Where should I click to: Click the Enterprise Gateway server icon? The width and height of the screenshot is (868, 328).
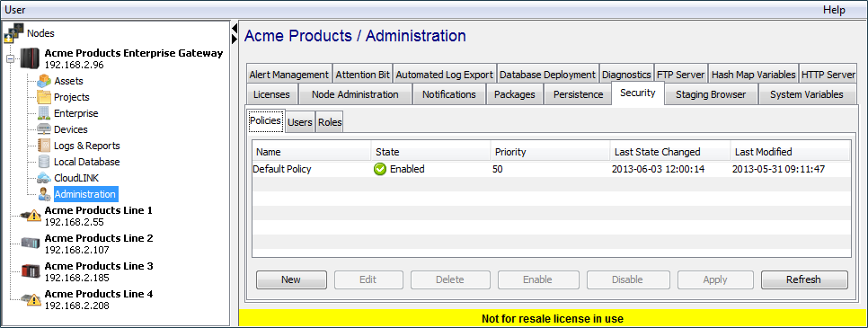pyautogui.click(x=31, y=58)
